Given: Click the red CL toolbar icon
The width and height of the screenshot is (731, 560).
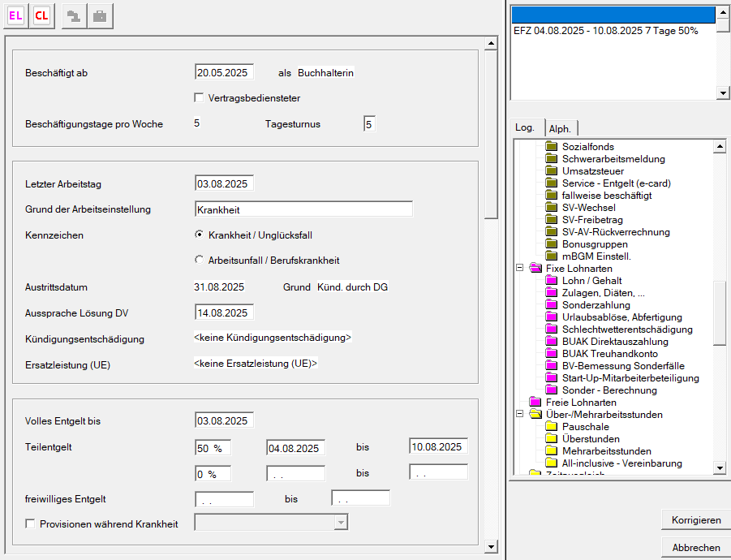Looking at the screenshot, I should coord(41,15).
